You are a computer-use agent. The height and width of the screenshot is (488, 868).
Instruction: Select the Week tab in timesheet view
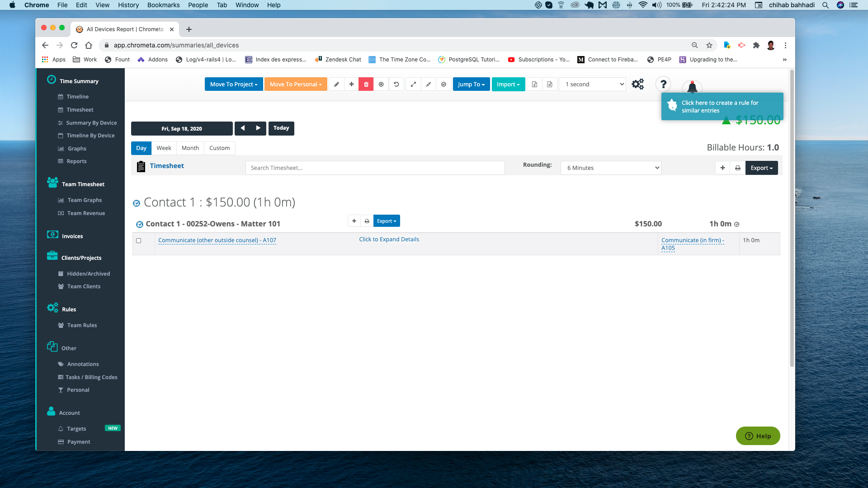click(164, 148)
